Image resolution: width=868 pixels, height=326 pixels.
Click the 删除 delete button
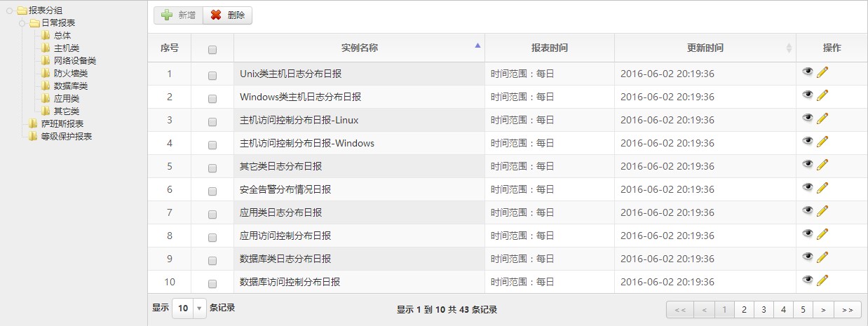(x=227, y=15)
